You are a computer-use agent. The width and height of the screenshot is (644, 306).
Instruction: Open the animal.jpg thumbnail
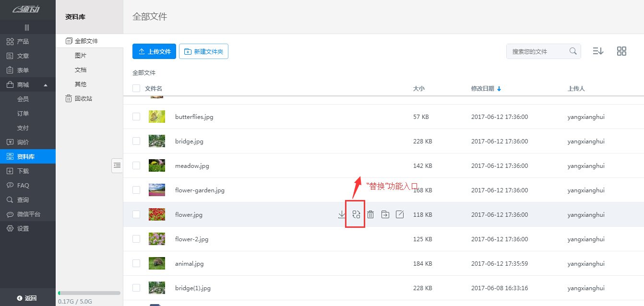[x=156, y=263]
